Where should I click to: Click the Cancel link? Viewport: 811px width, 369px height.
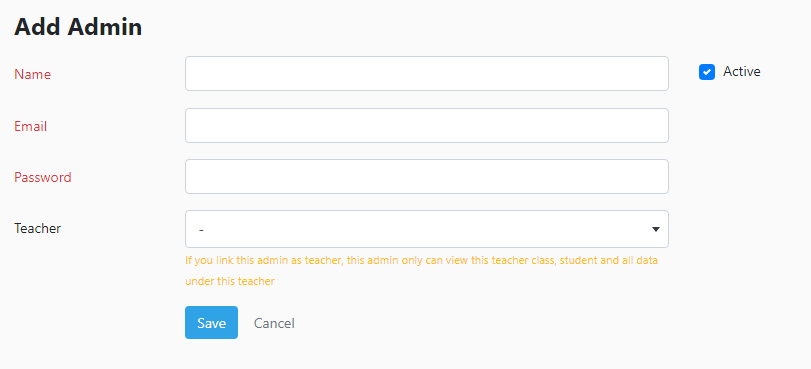point(274,323)
